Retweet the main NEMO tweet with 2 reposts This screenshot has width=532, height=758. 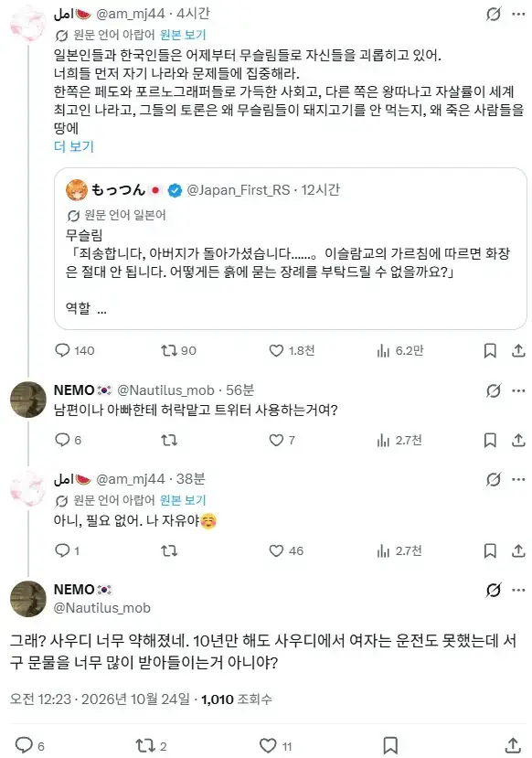[x=151, y=746]
